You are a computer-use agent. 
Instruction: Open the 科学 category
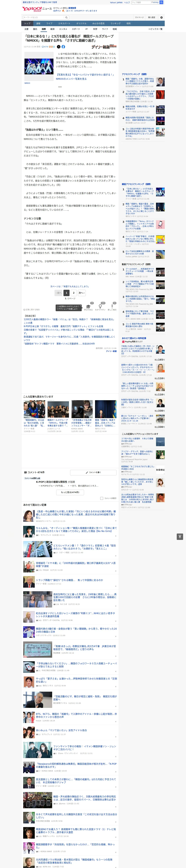[x=95, y=29]
